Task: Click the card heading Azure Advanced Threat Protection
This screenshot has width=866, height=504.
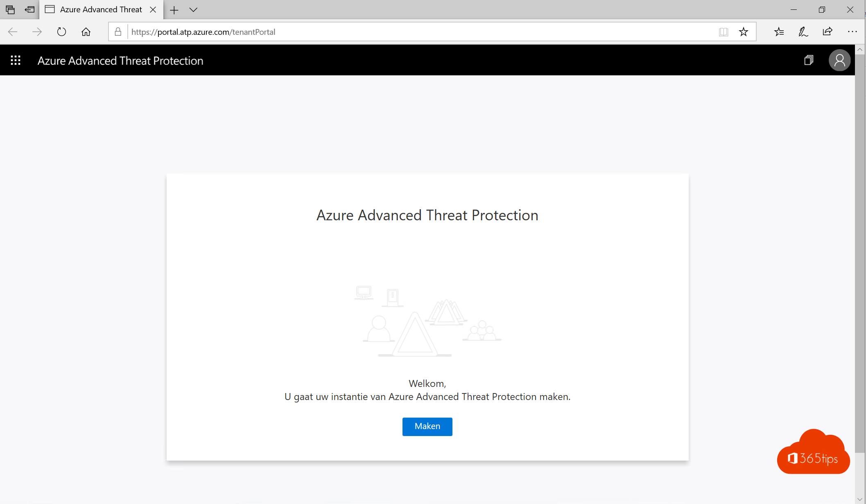Action: click(427, 215)
